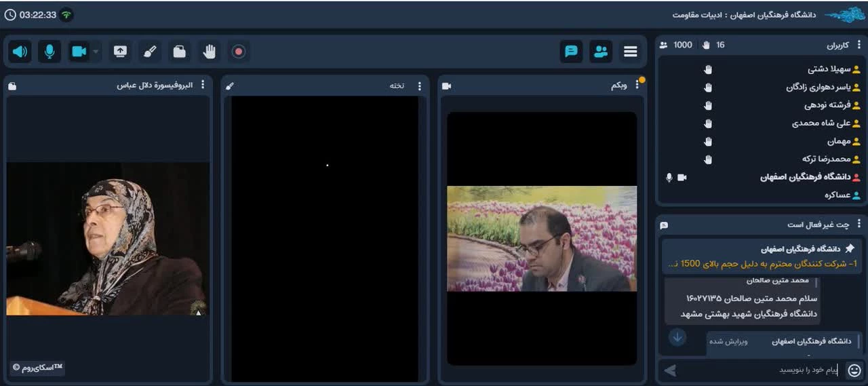Open the users panel three-dot menu
868x386 pixels.
859,45
